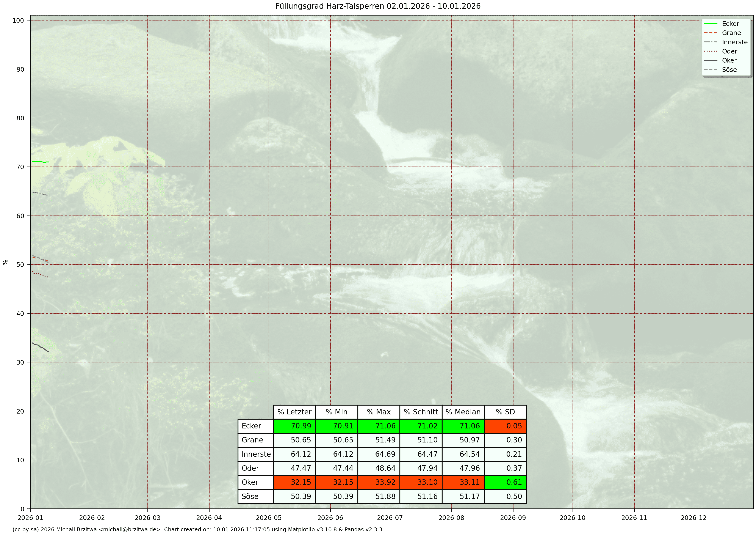Click the Oker legend solid line
Screen dimensions: 756x535
(x=710, y=61)
